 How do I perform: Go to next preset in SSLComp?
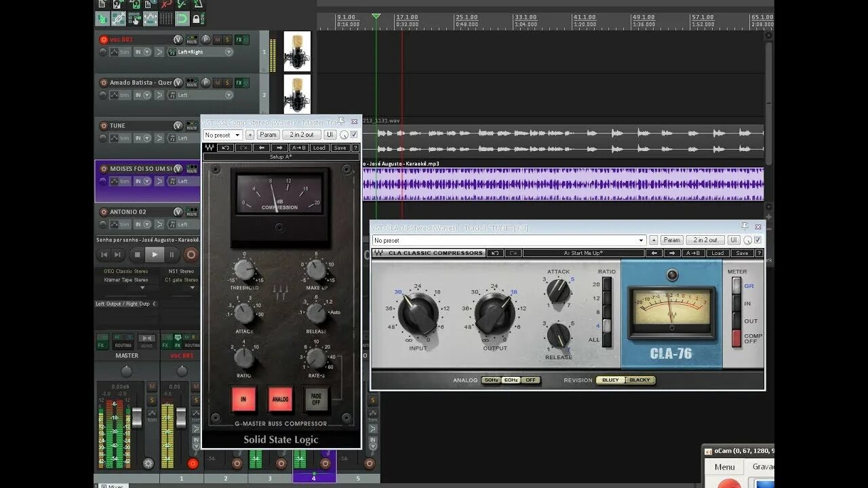[279, 148]
